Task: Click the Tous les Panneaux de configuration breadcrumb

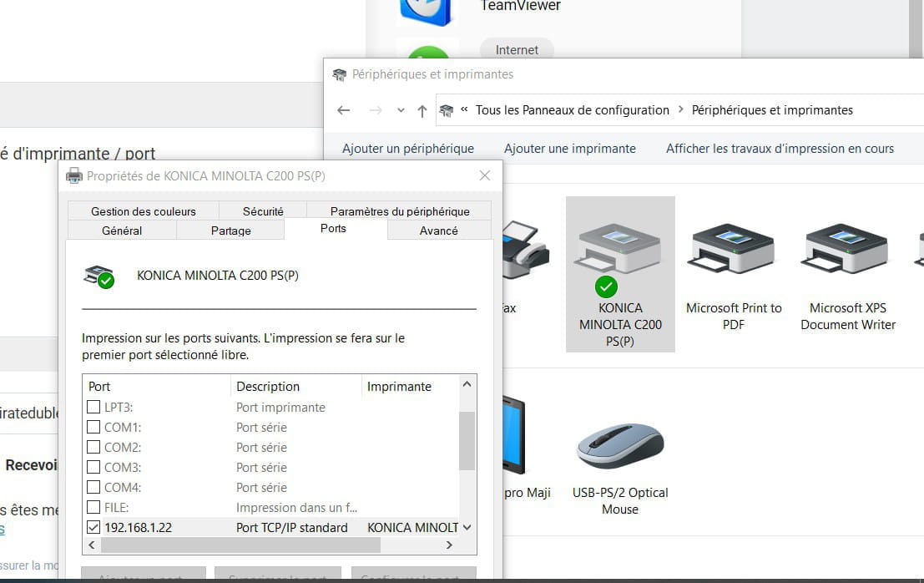Action: coord(573,110)
